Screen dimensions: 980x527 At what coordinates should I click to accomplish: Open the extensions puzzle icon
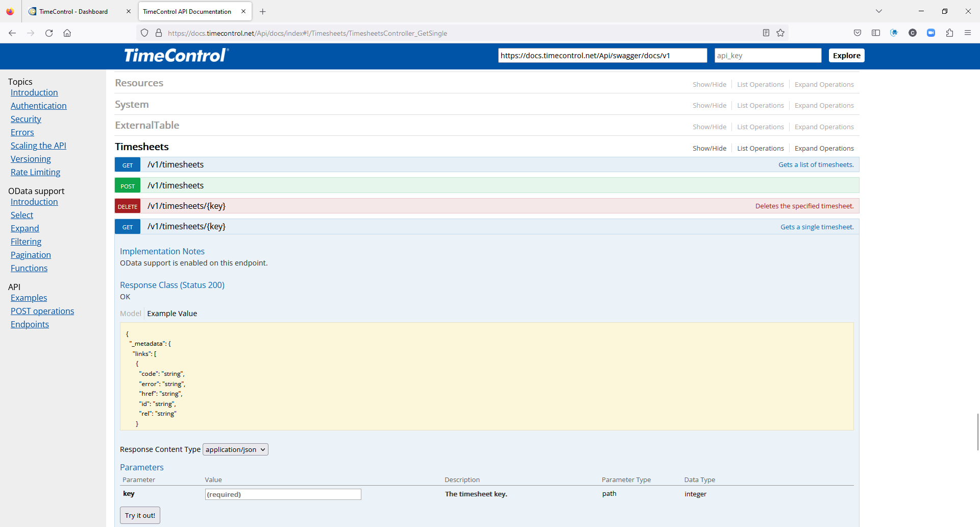point(949,33)
